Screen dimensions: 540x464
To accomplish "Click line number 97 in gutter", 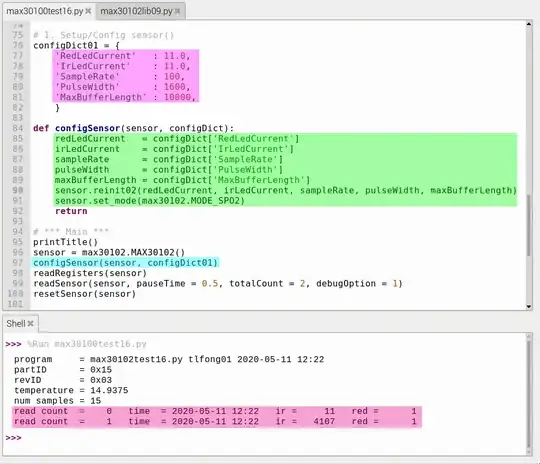I will (x=18, y=262).
